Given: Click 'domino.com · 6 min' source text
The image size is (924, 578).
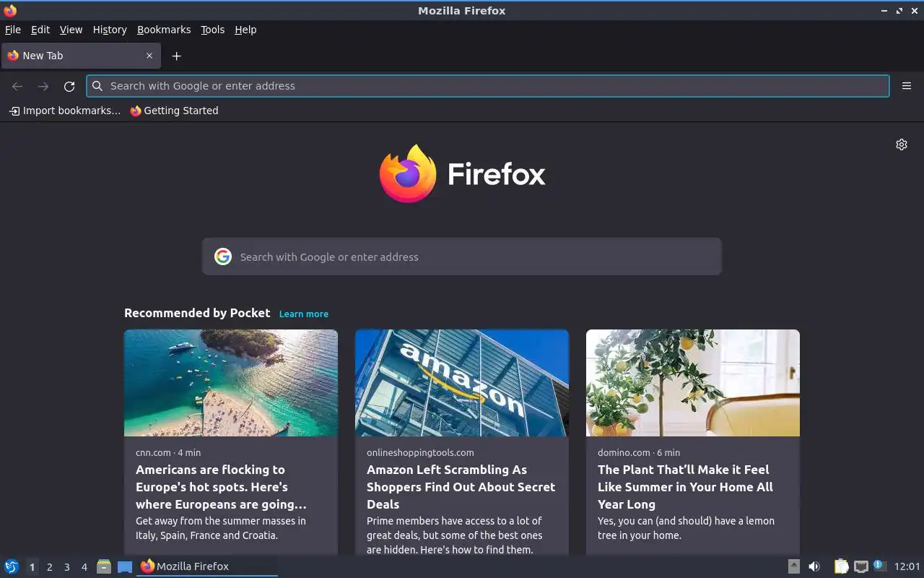Looking at the screenshot, I should coord(639,452).
